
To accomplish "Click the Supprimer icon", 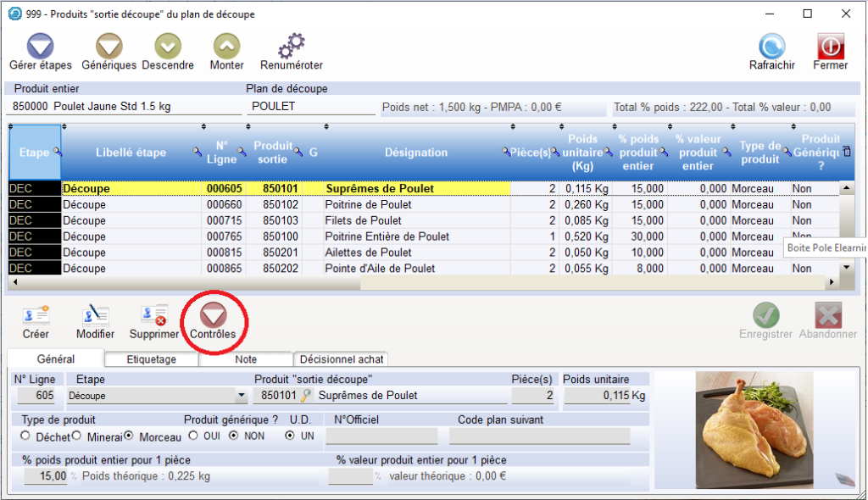I will (154, 316).
